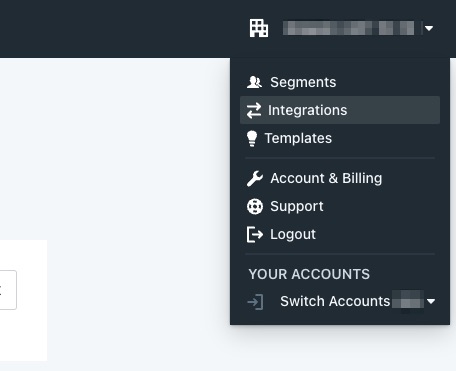The width and height of the screenshot is (456, 371).
Task: Click the Segments people icon
Action: click(254, 82)
